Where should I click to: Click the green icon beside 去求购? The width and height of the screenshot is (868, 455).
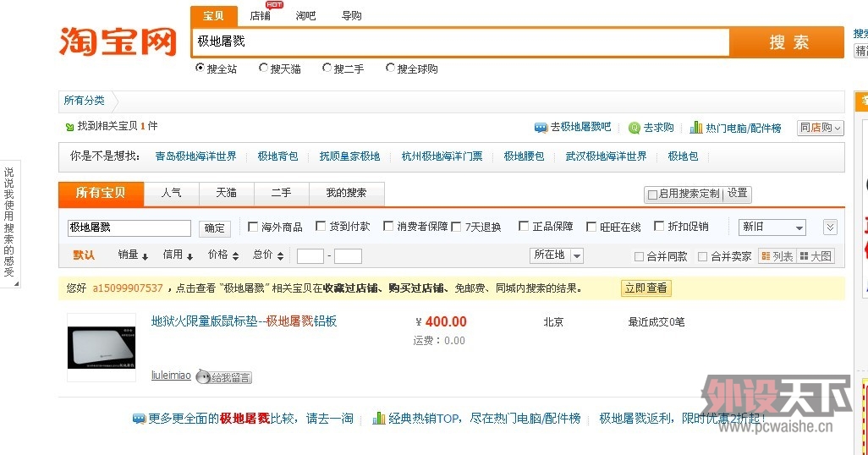click(635, 128)
